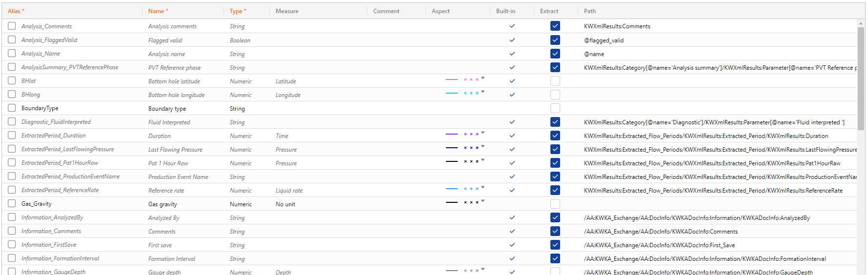Expand aspect dropdown for Duration row
This screenshot has width=868, height=275.
(483, 133)
